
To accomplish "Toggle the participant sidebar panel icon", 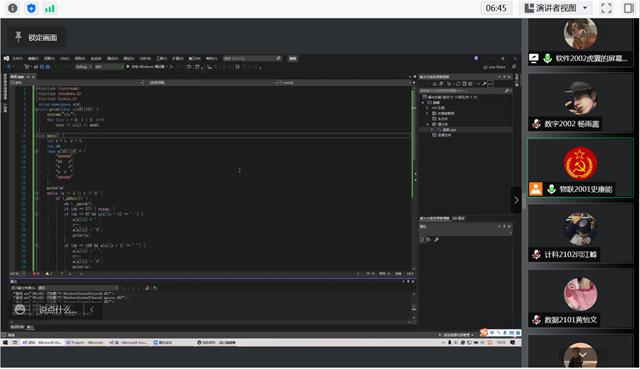I will click(629, 8).
